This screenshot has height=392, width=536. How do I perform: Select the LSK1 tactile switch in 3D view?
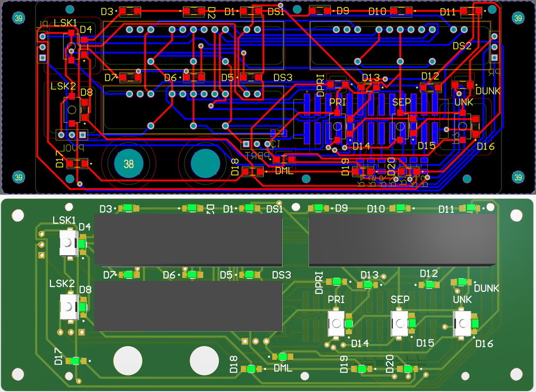pos(69,243)
